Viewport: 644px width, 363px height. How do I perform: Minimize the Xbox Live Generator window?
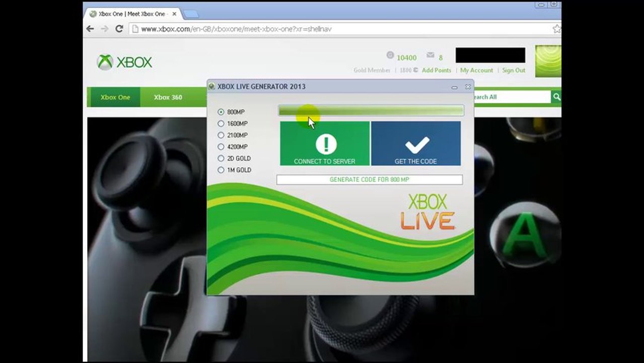[x=454, y=87]
